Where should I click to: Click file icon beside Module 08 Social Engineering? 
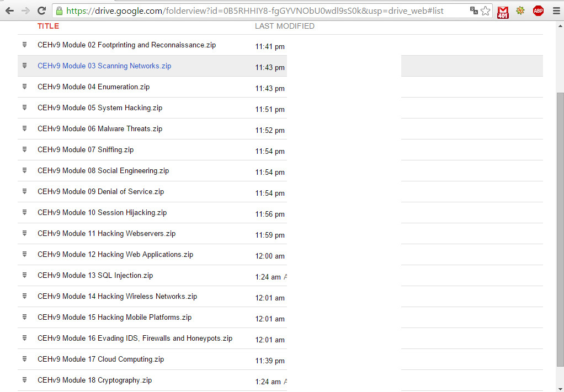pyautogui.click(x=24, y=170)
